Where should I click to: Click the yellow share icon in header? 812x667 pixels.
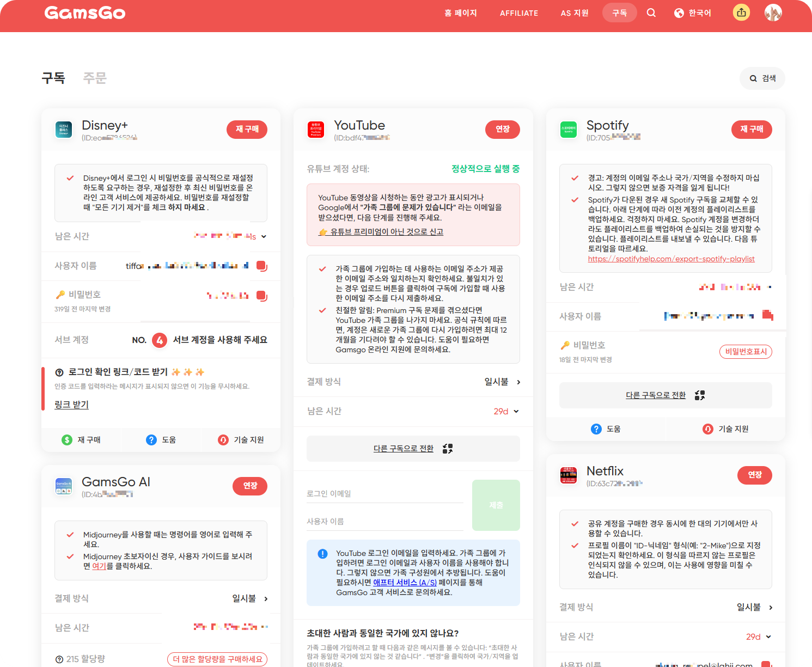pos(741,13)
